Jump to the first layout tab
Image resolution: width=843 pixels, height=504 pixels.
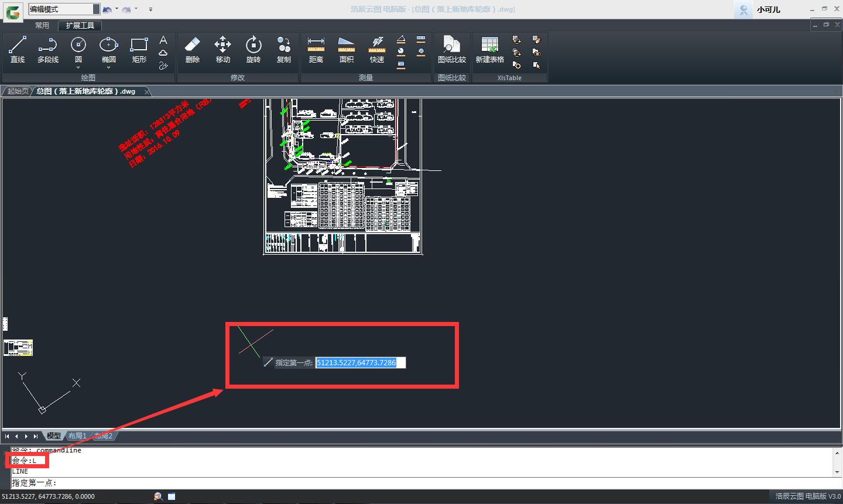pos(7,436)
